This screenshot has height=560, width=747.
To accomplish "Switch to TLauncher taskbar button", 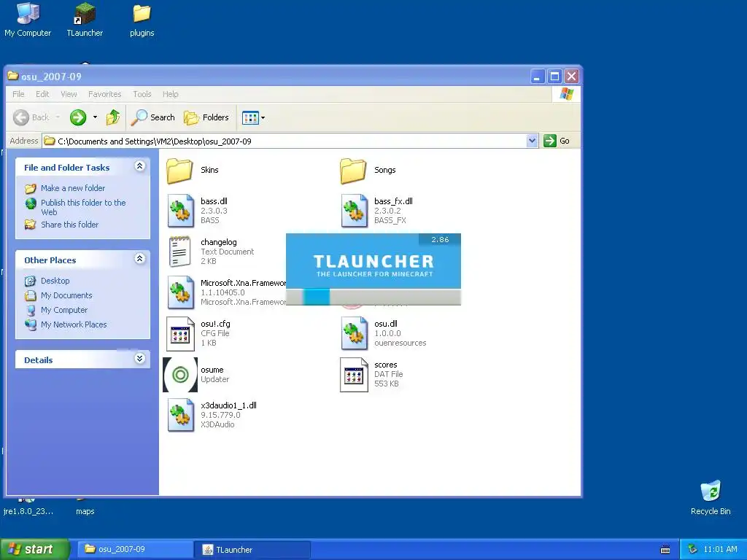I will [252, 549].
